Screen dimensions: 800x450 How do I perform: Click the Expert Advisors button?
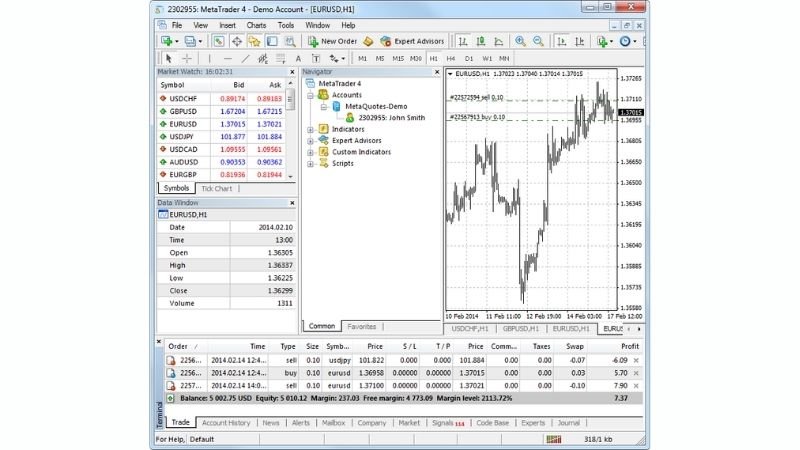(412, 41)
